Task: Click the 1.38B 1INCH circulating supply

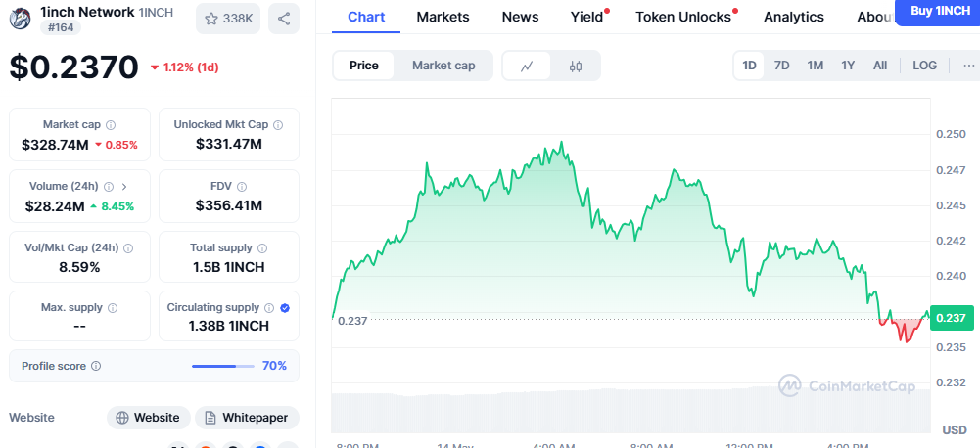Action: click(229, 326)
